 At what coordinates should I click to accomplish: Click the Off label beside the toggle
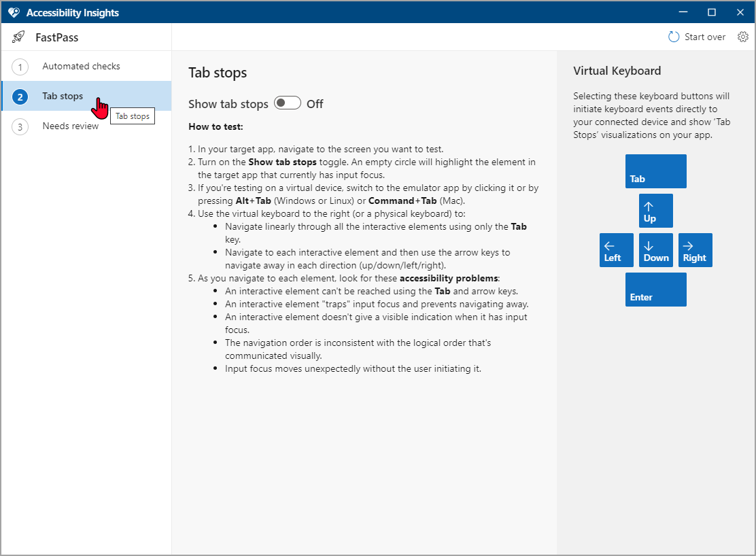click(315, 104)
